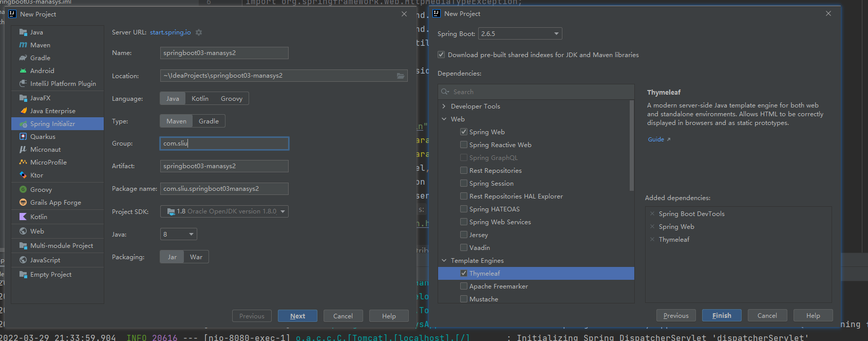Click the Package name field
Screen dimensions: 868x341
coord(224,189)
